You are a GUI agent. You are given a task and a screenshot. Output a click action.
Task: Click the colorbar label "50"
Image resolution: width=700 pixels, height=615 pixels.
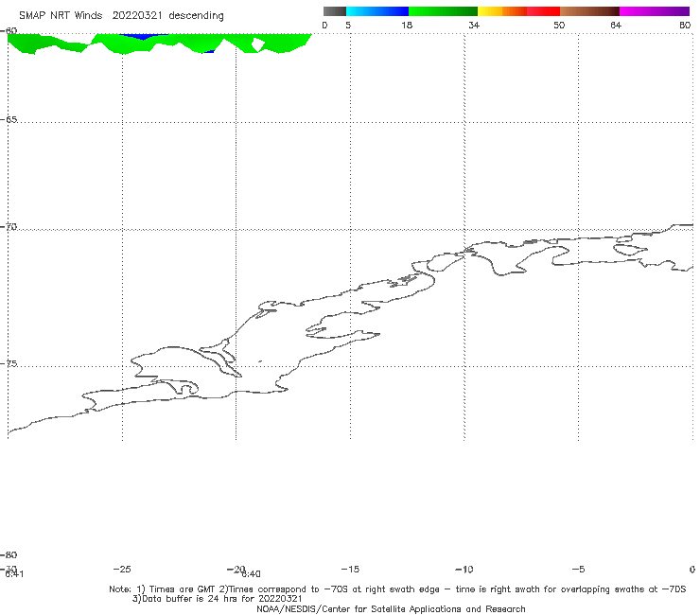tap(559, 25)
